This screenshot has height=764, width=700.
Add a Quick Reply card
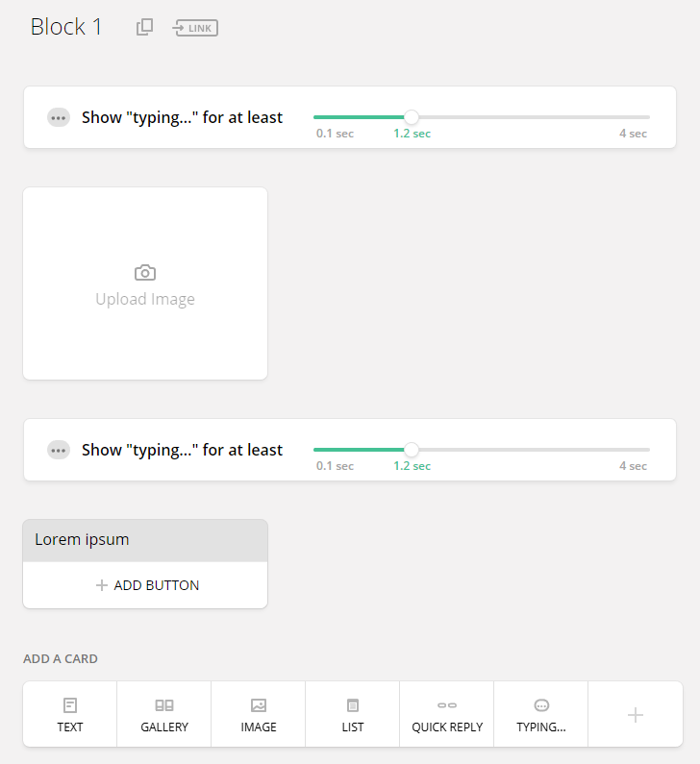447,714
